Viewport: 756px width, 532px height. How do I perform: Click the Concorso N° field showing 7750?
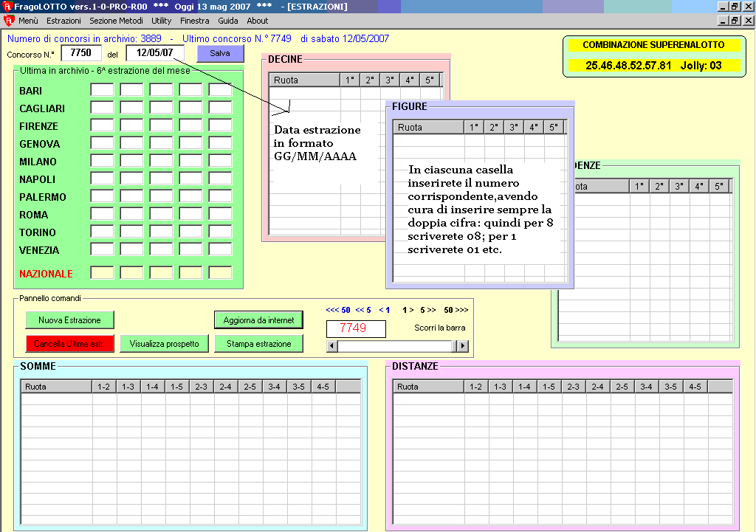[80, 53]
